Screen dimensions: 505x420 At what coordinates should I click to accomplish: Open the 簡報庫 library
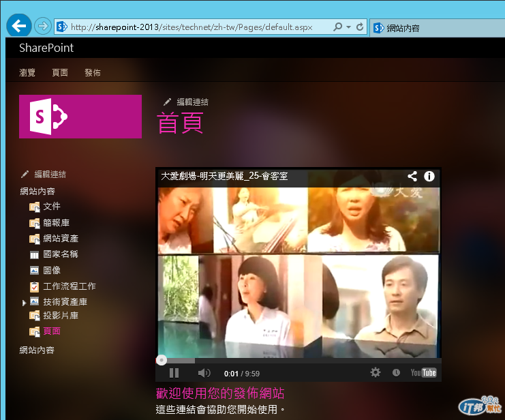tap(56, 223)
